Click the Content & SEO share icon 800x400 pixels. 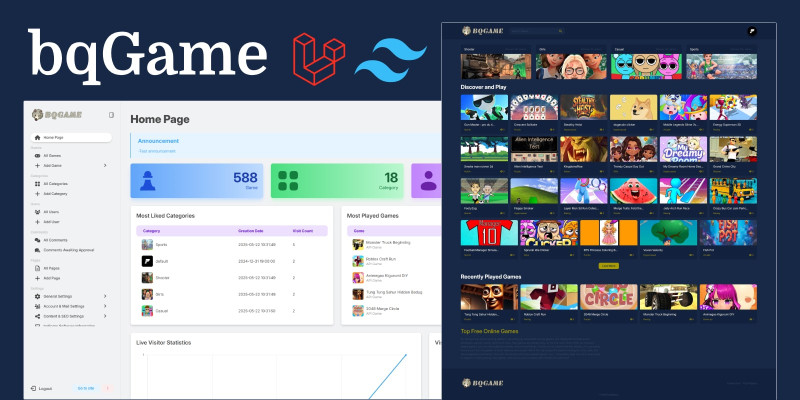click(x=37, y=316)
